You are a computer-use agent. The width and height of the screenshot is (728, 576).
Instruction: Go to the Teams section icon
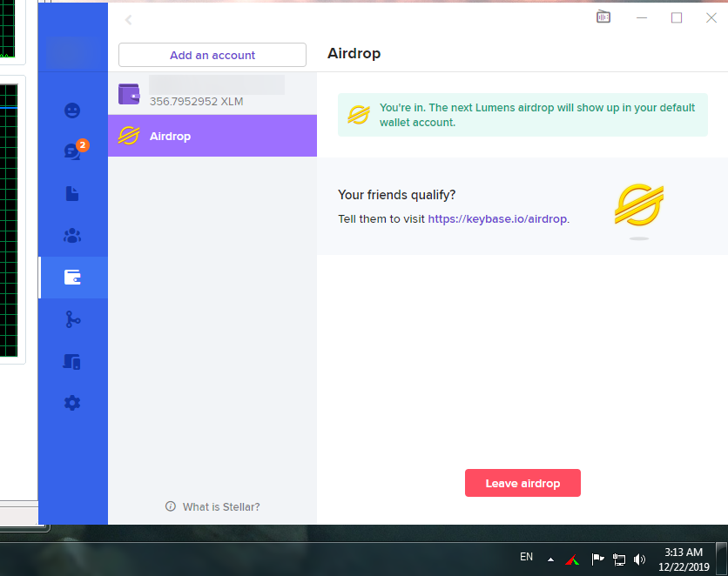[72, 236]
